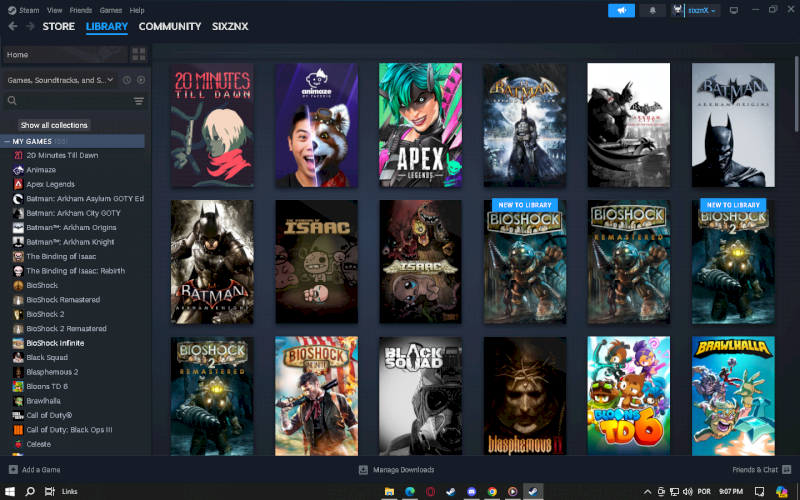Image resolution: width=800 pixels, height=500 pixels.
Task: Click the recent activity clock icon
Action: 126,80
